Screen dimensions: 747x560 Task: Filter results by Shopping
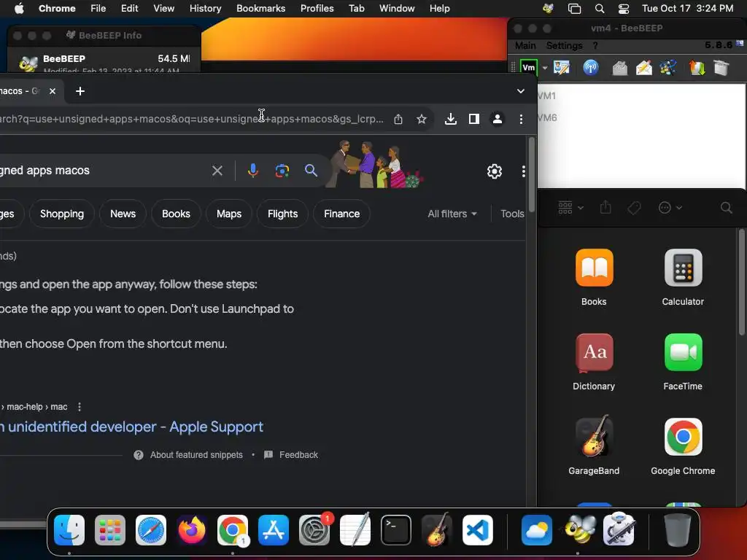pyautogui.click(x=62, y=214)
